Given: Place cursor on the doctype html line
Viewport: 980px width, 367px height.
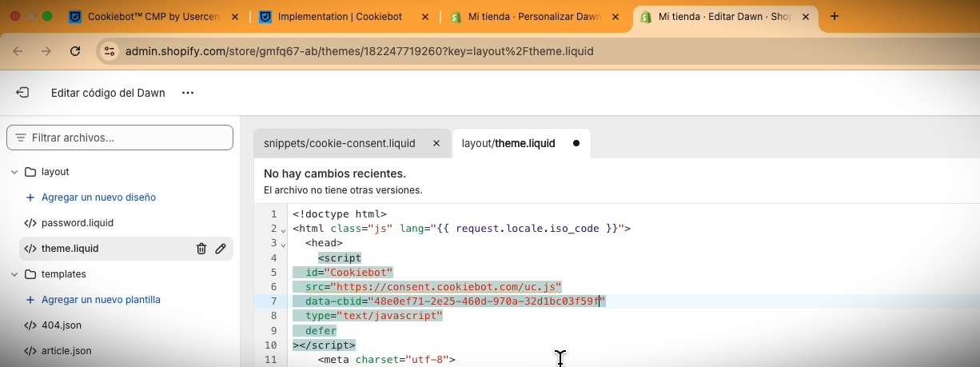Looking at the screenshot, I should [340, 214].
